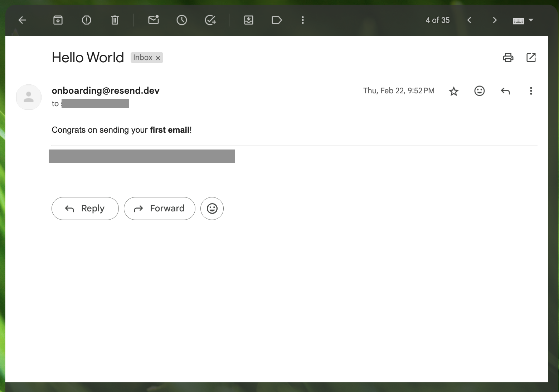Open the message options menu near the timestamp

tap(531, 91)
